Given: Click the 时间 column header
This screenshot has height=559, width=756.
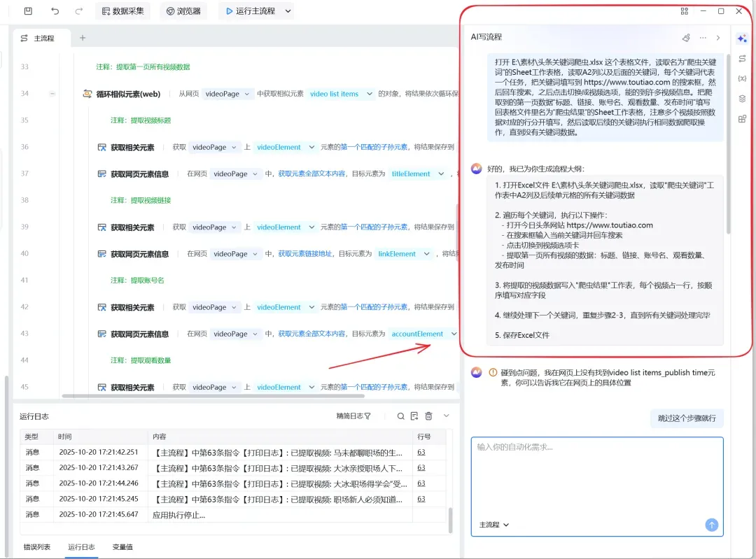Looking at the screenshot, I should pos(64,437).
